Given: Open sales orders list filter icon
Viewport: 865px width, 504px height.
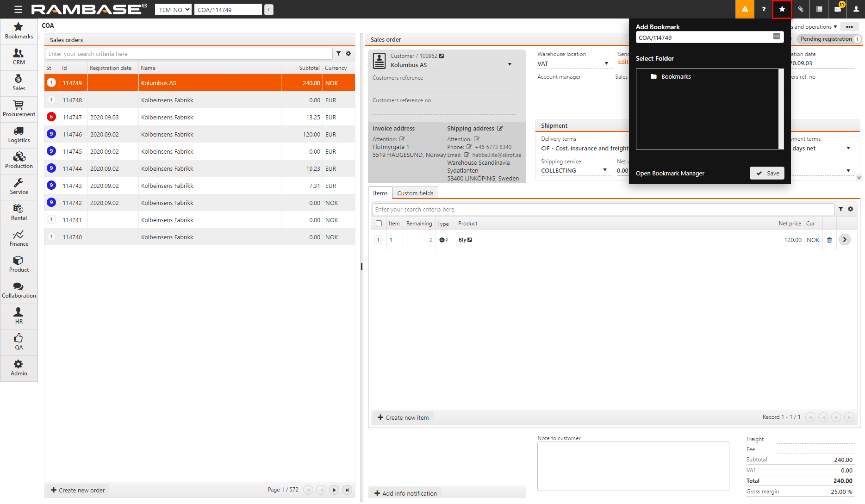Looking at the screenshot, I should (x=339, y=54).
